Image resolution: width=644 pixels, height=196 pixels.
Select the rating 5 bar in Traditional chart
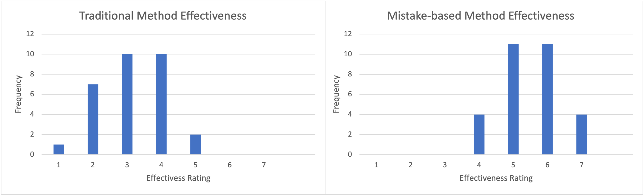point(195,144)
